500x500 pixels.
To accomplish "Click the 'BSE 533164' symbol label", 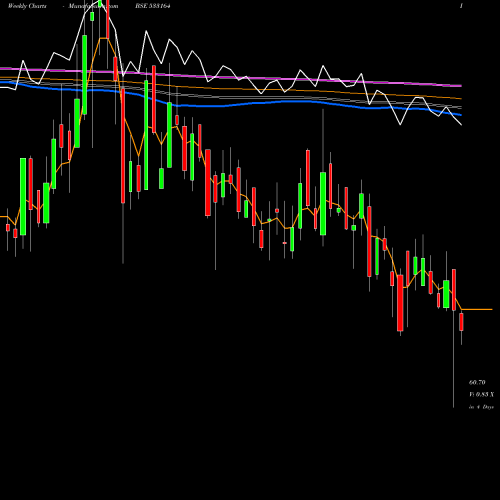I will [153, 6].
